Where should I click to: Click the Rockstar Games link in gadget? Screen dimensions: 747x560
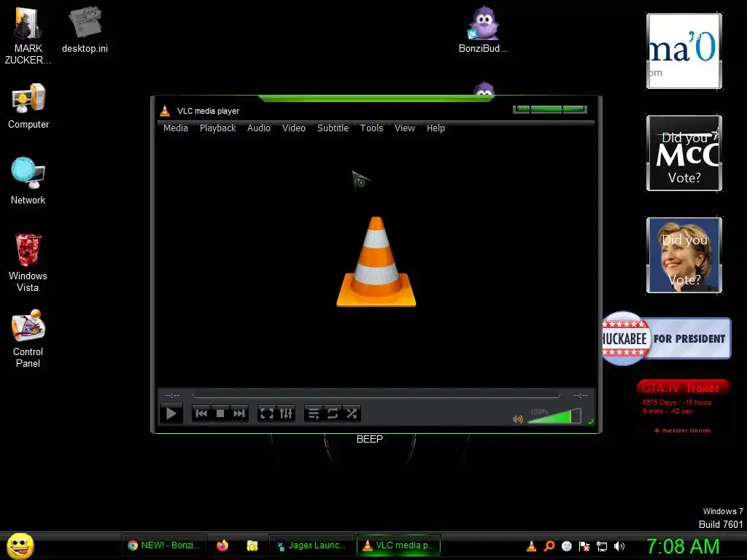[x=683, y=430]
